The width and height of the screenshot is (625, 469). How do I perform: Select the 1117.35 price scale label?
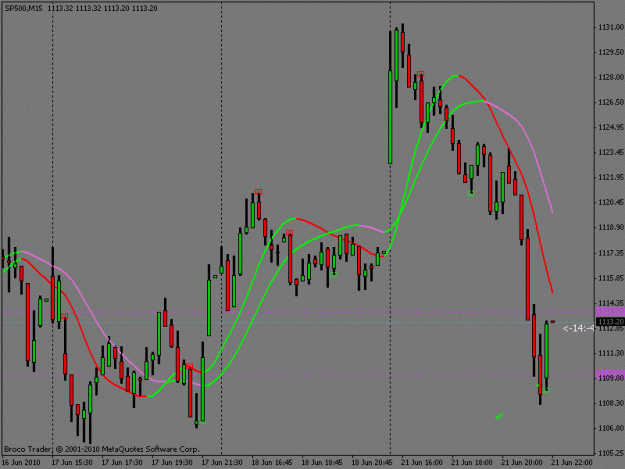(x=610, y=253)
